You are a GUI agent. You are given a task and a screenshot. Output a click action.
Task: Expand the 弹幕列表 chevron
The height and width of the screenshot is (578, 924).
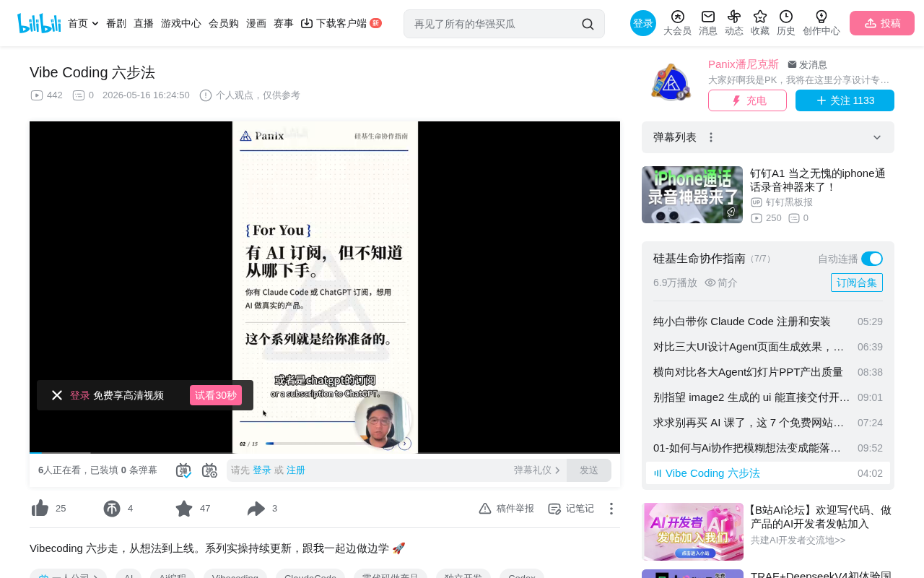[877, 137]
